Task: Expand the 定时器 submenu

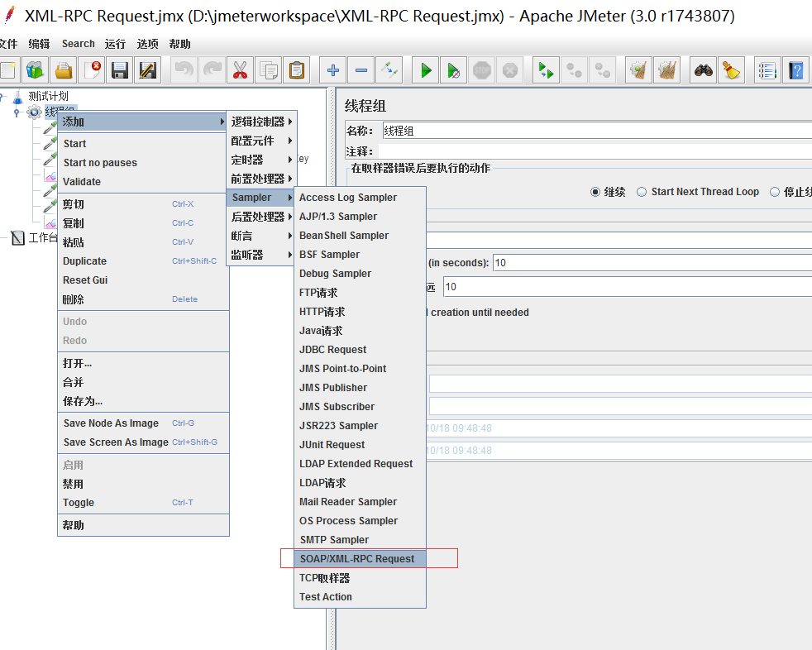Action: tap(261, 160)
